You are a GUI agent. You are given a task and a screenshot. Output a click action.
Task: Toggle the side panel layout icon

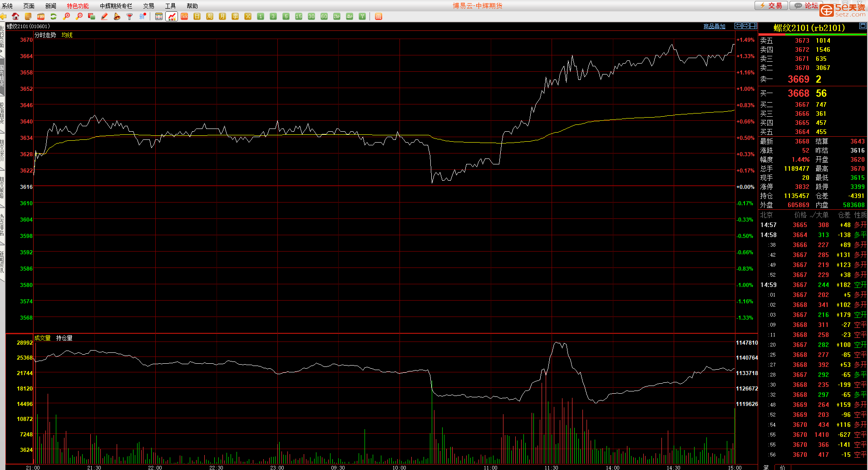[754, 26]
